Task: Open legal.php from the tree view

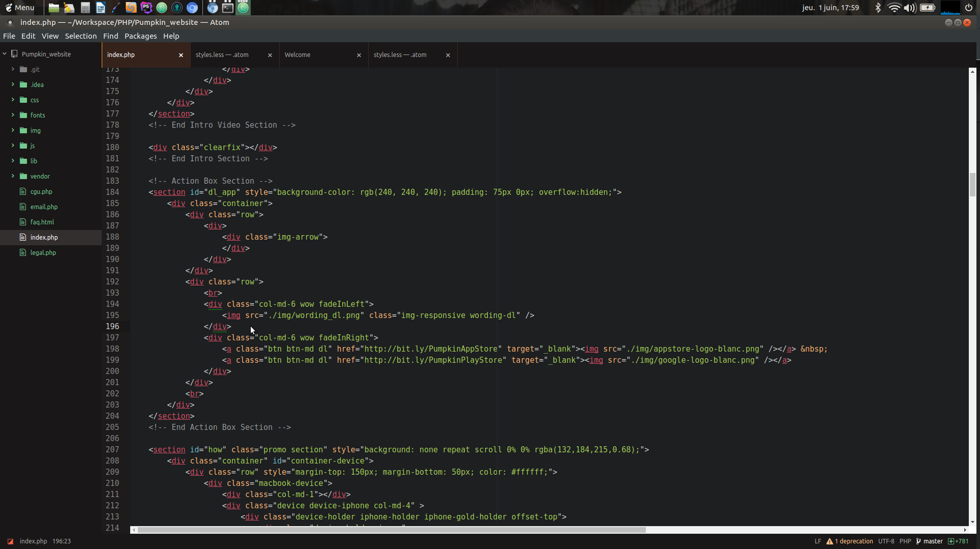Action: [43, 253]
